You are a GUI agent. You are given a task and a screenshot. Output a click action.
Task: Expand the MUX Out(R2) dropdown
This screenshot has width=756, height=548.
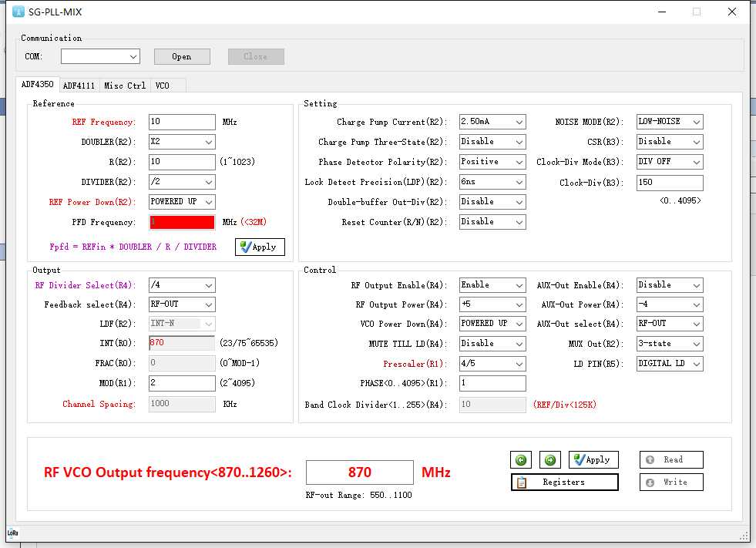click(670, 344)
